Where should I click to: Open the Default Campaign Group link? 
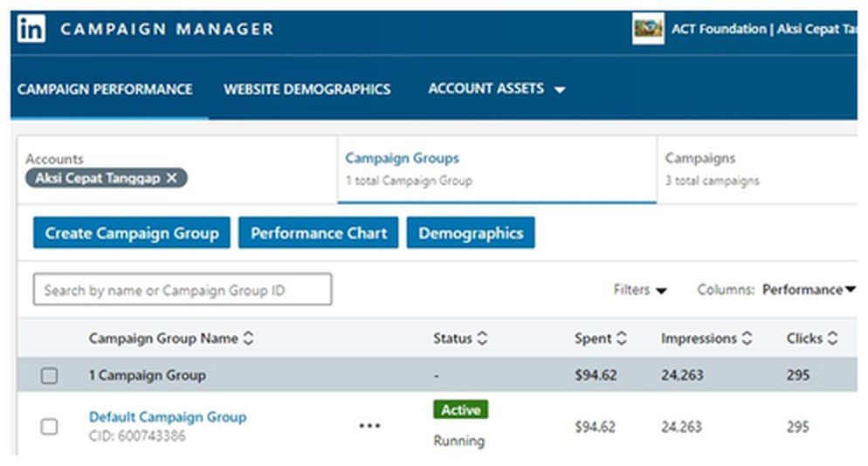pyautogui.click(x=168, y=417)
